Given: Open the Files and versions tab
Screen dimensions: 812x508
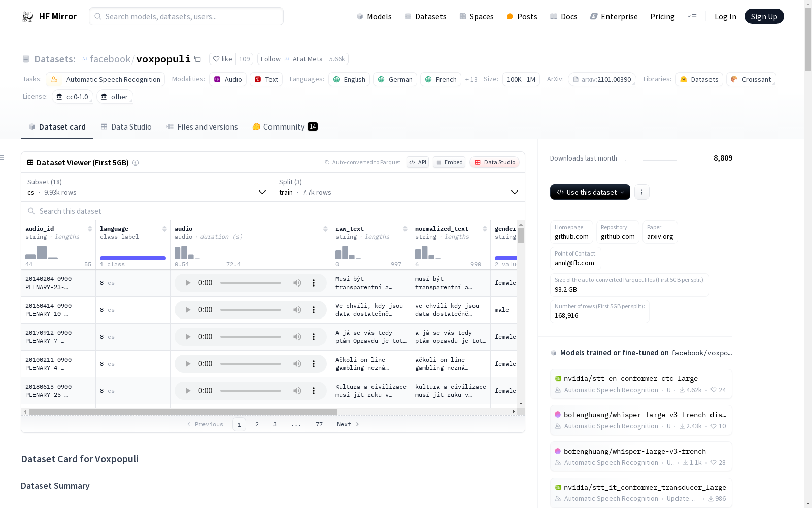Looking at the screenshot, I should tap(202, 127).
